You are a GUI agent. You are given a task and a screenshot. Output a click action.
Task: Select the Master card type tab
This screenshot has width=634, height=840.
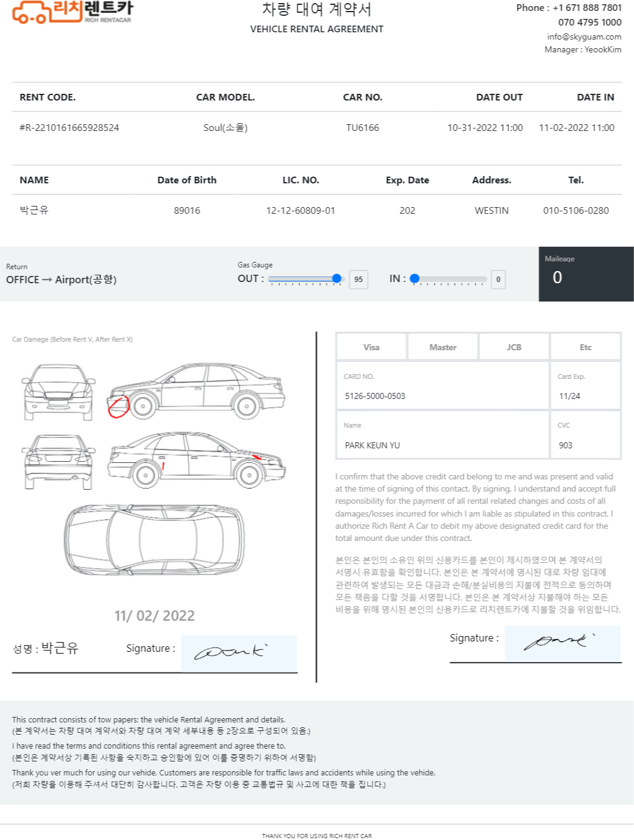click(x=443, y=347)
